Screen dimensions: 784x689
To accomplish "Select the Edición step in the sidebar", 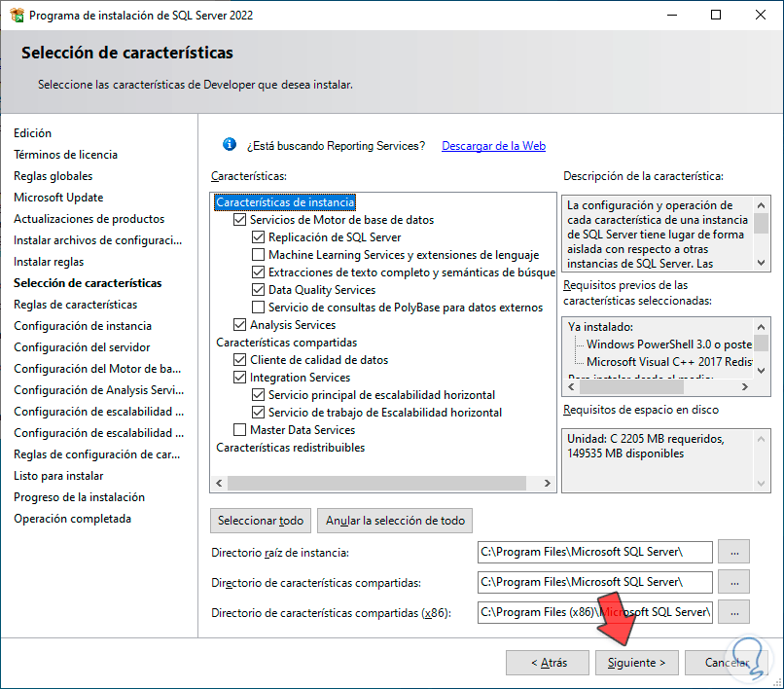I will coord(32,133).
